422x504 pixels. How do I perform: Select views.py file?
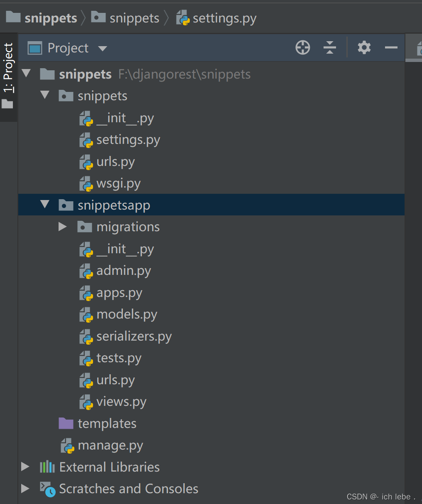click(x=211, y=402)
